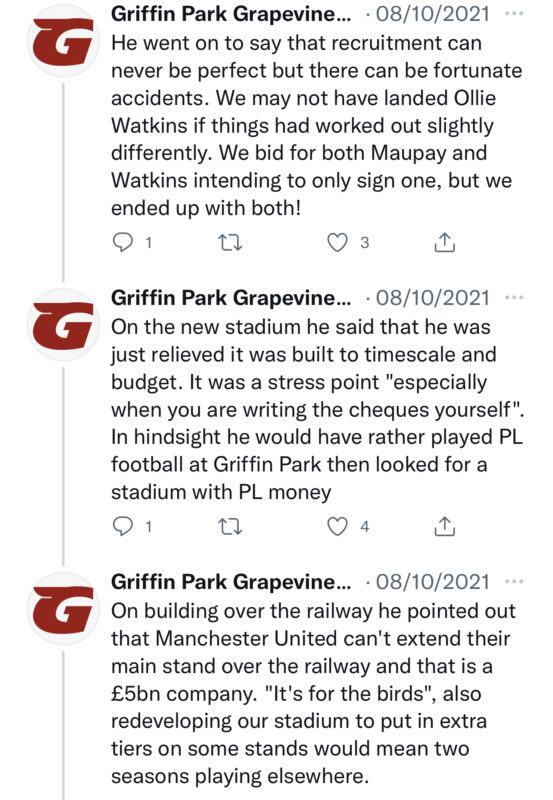The height and width of the screenshot is (800, 553).
Task: Open the first tweet's 08/10/2021 timestamp
Action: [433, 14]
